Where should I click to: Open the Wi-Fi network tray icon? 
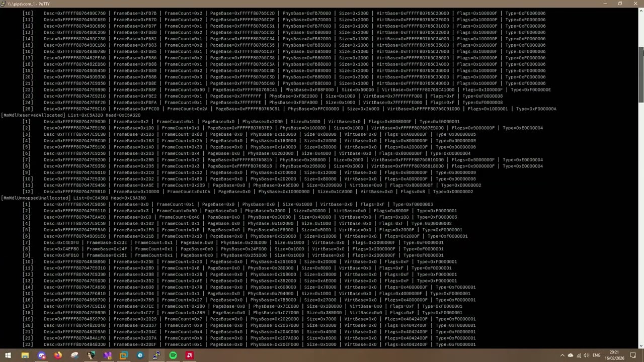[578, 355]
